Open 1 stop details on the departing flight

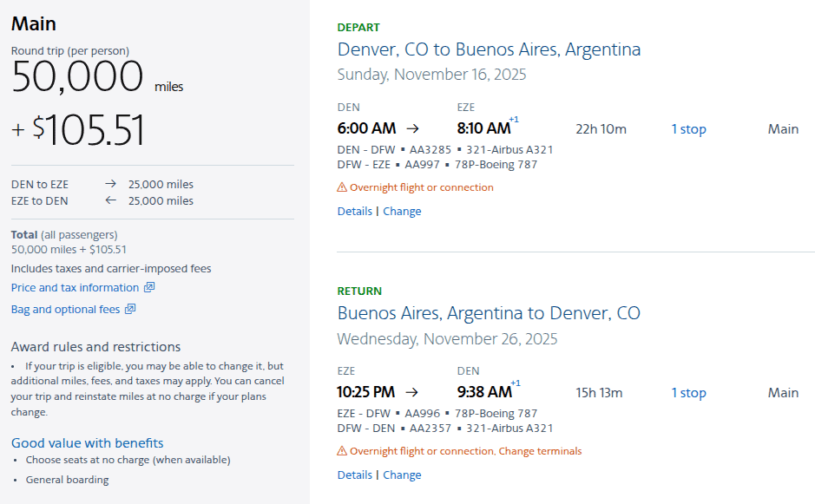coord(688,128)
